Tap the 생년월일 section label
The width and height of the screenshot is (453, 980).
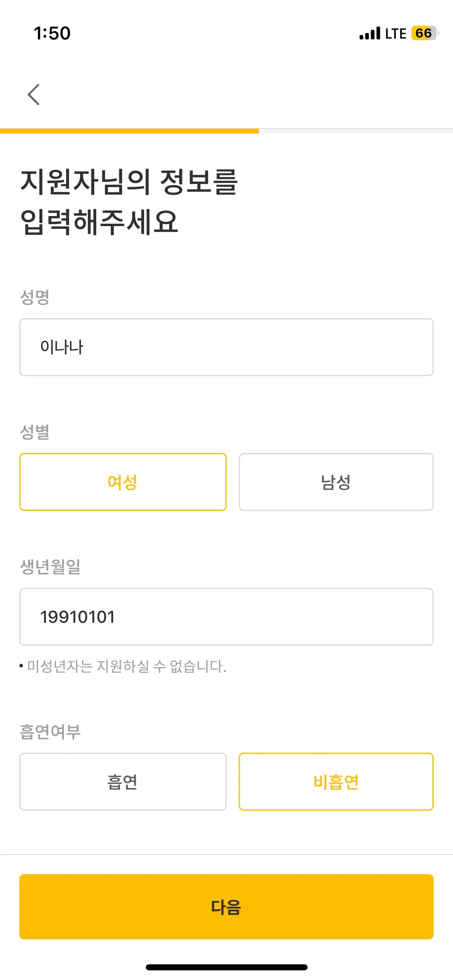[x=50, y=567]
